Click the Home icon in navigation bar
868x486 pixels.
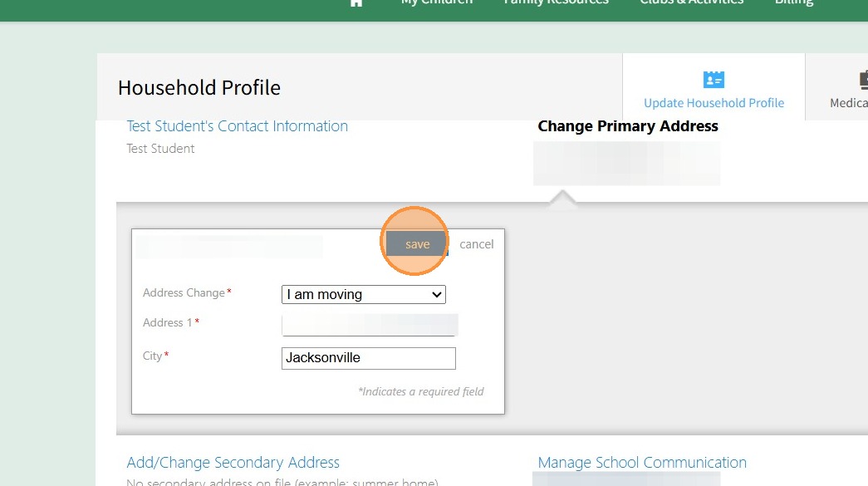click(356, 2)
